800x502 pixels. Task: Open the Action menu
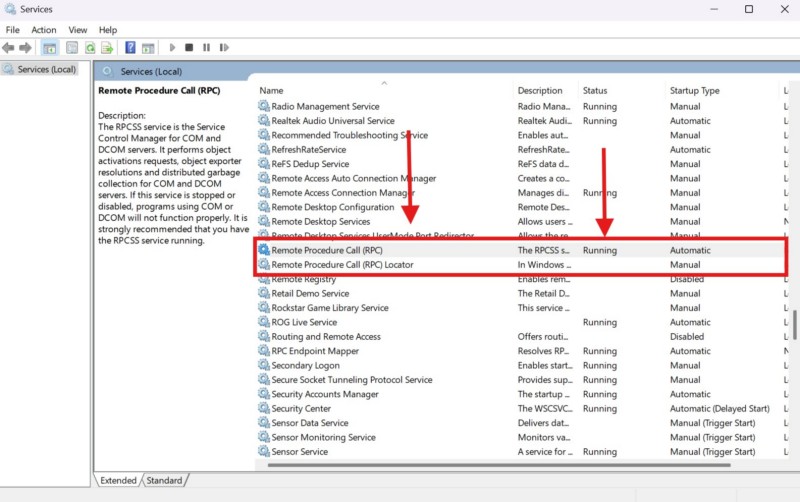point(43,30)
